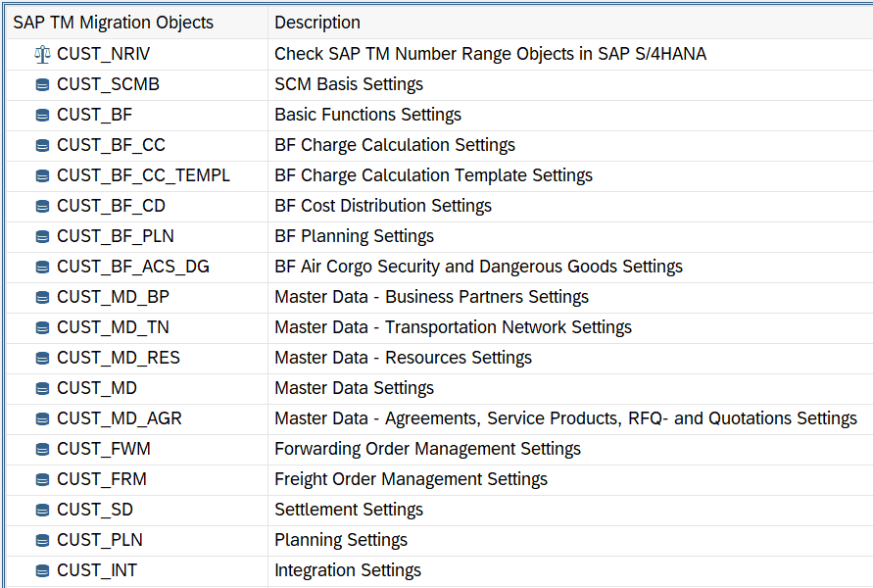Select the CUST_SD object
Screen dimensions: 873x588
coord(95,510)
